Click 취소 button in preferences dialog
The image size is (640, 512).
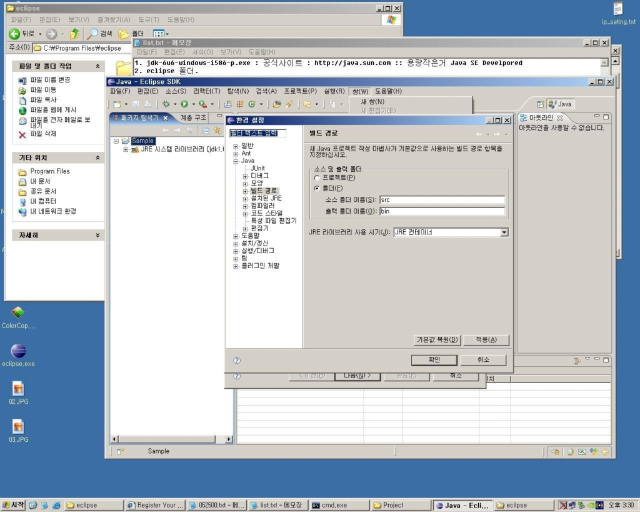pos(483,360)
